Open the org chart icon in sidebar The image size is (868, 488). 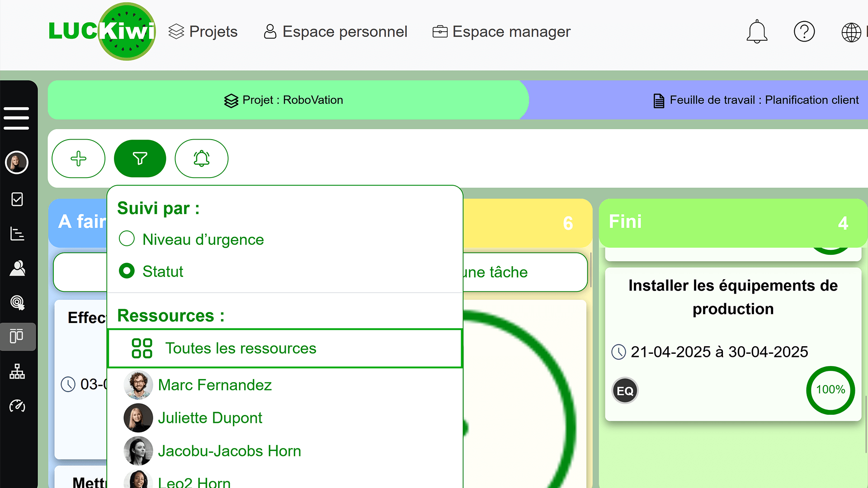click(x=17, y=371)
